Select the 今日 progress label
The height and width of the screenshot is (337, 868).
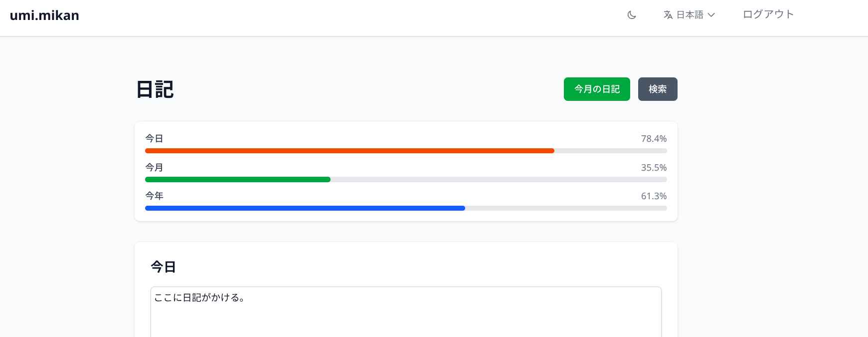click(x=154, y=139)
